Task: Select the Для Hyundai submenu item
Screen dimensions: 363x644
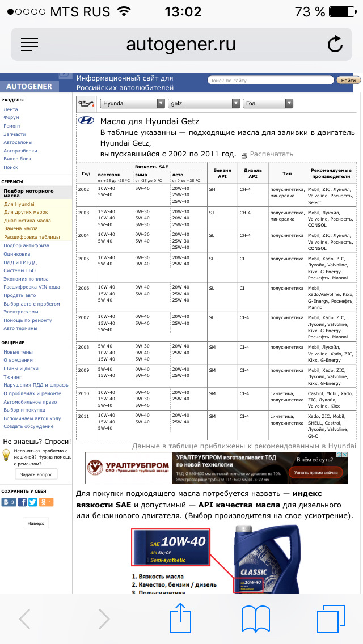Action: 19,204
